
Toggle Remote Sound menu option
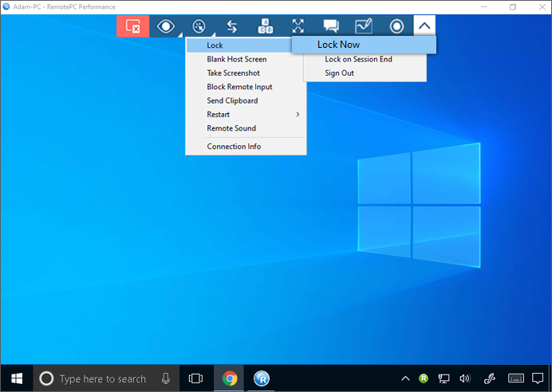pos(231,128)
